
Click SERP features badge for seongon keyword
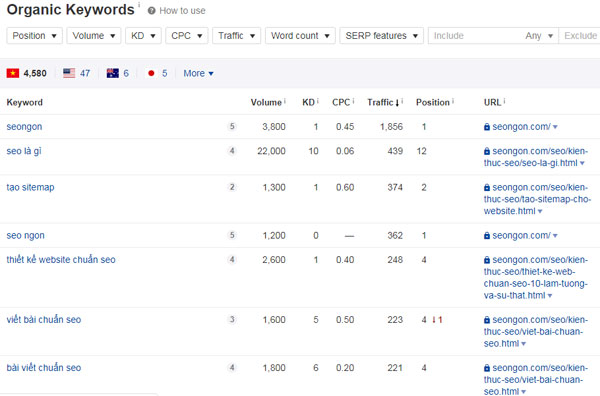point(232,126)
